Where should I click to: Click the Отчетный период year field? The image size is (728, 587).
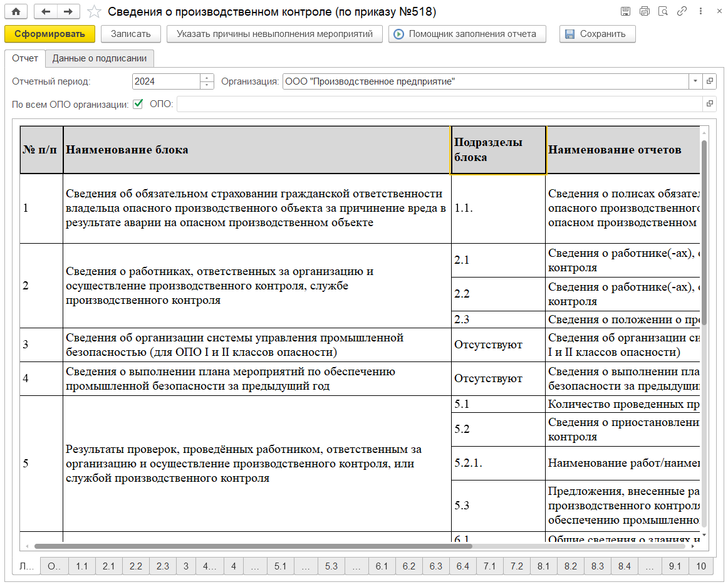165,81
